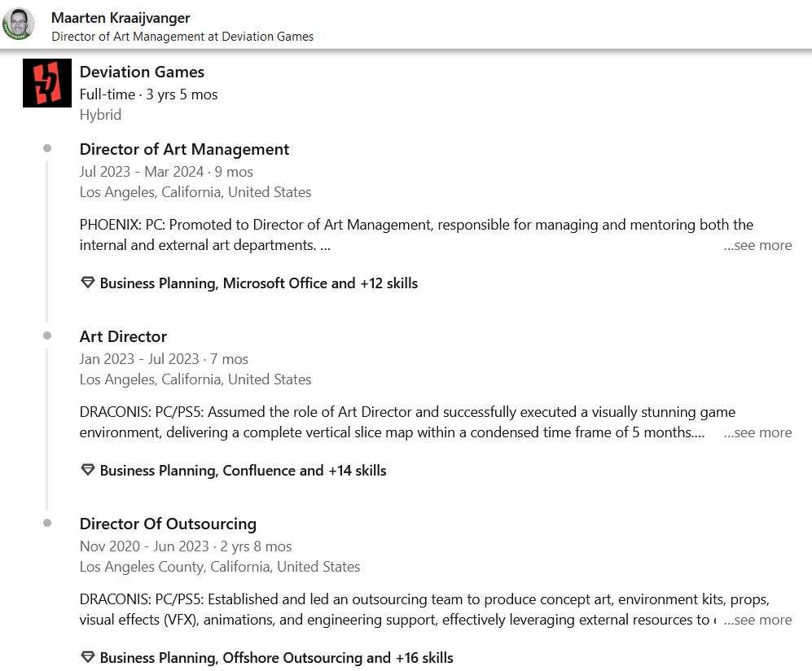Open Business Planning, Offshore Outsourcing and +16 skills
This screenshot has width=812, height=671.
tap(277, 658)
